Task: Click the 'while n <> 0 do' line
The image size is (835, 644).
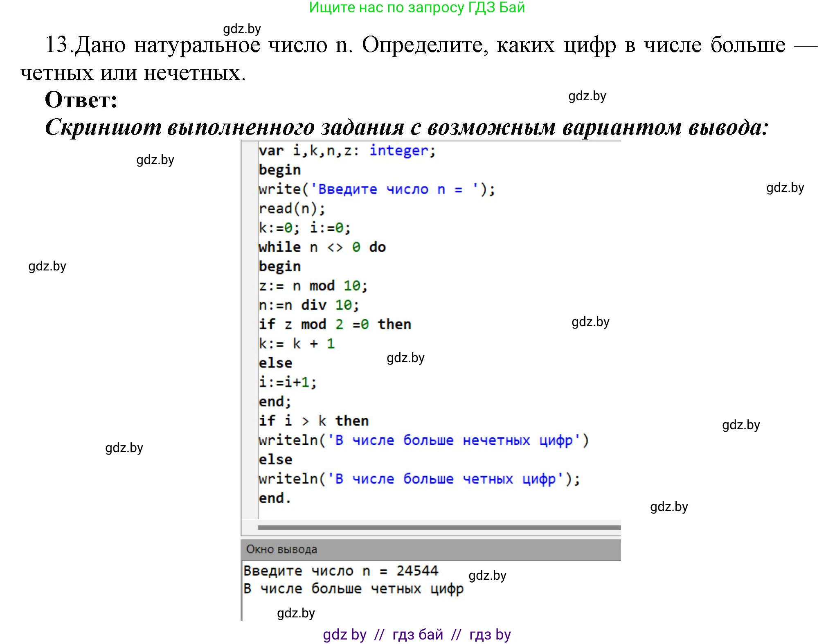Action: [322, 247]
